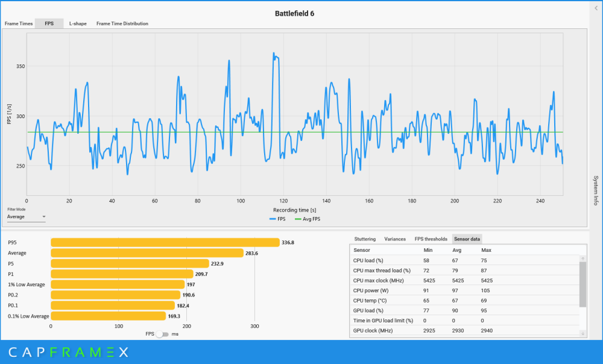Image resolution: width=603 pixels, height=364 pixels.
Task: Open the FPS thresholds tab
Action: pyautogui.click(x=431, y=239)
